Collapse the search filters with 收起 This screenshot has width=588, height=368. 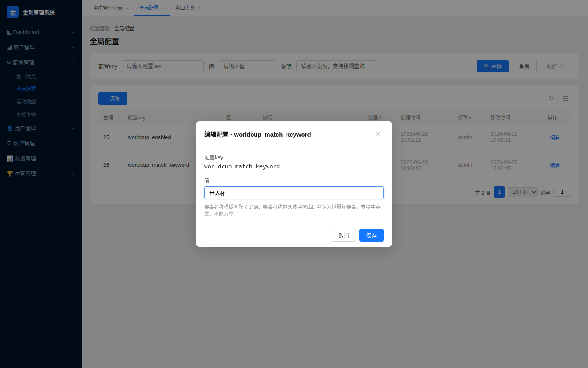tap(555, 66)
